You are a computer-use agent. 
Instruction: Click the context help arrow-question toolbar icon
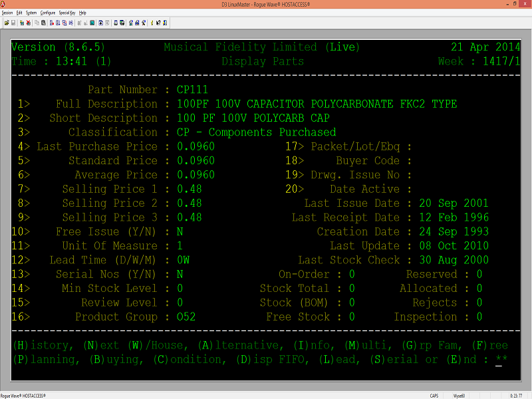coord(158,23)
